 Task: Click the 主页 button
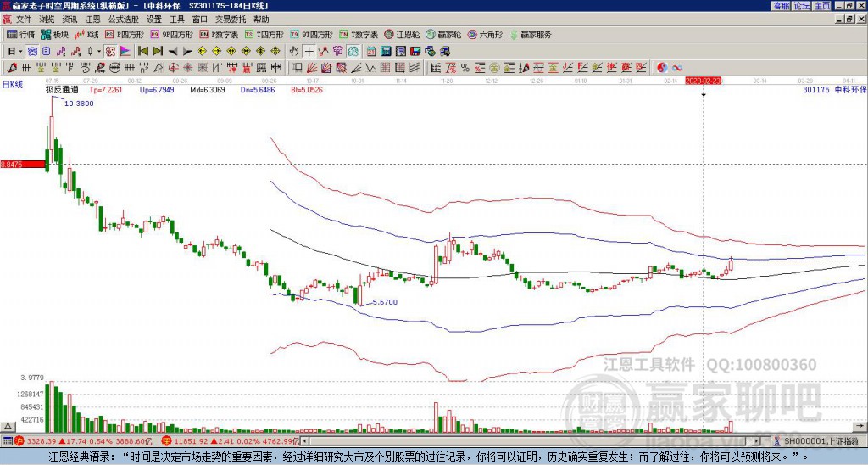[x=821, y=6]
